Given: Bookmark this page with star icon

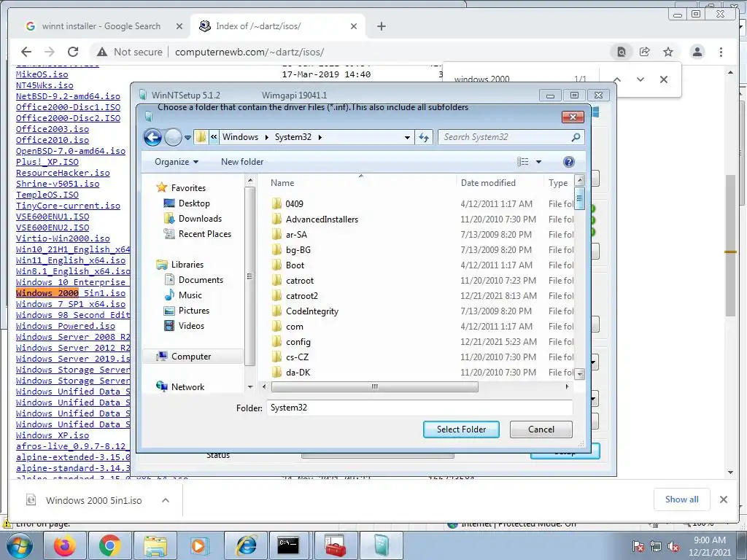Looking at the screenshot, I should point(668,52).
